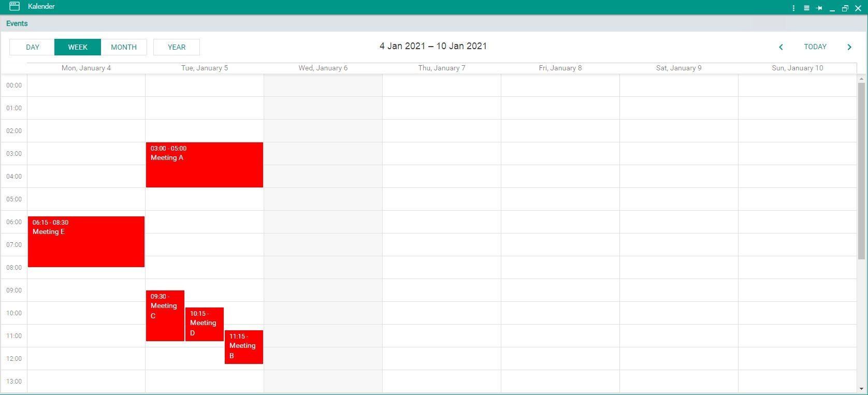Go to previous week with left chevron

(x=781, y=47)
